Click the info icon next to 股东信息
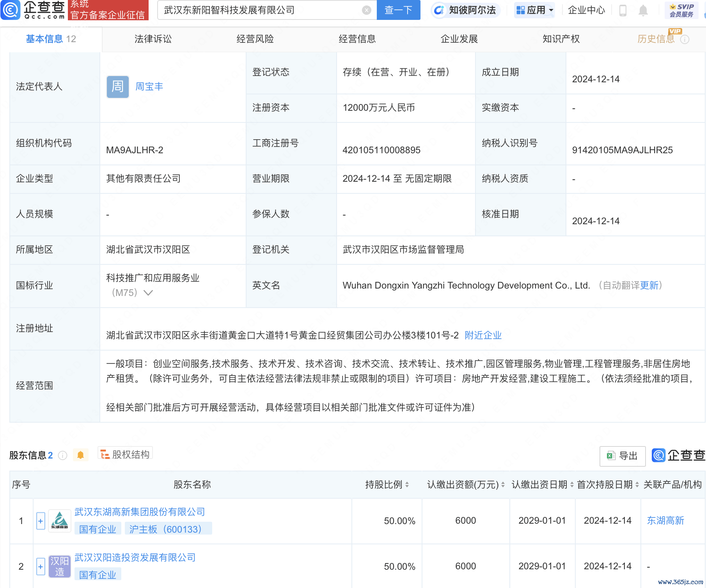706x588 pixels. (x=62, y=455)
